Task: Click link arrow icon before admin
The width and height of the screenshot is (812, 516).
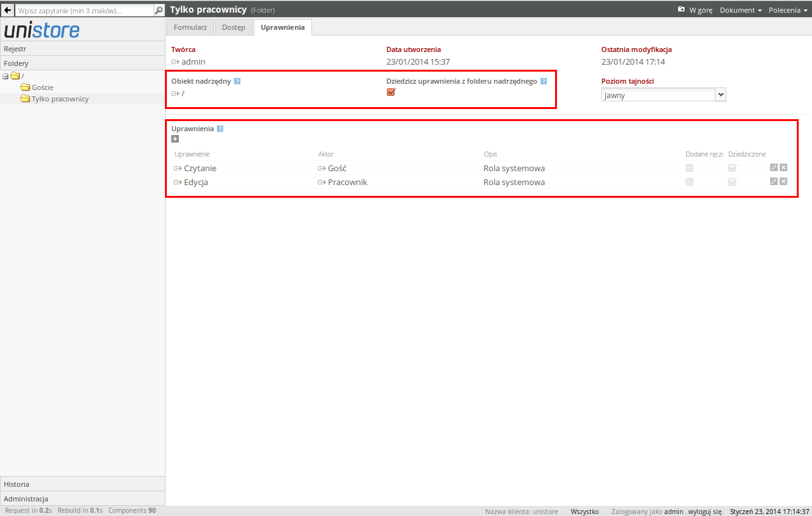Action: click(x=176, y=62)
